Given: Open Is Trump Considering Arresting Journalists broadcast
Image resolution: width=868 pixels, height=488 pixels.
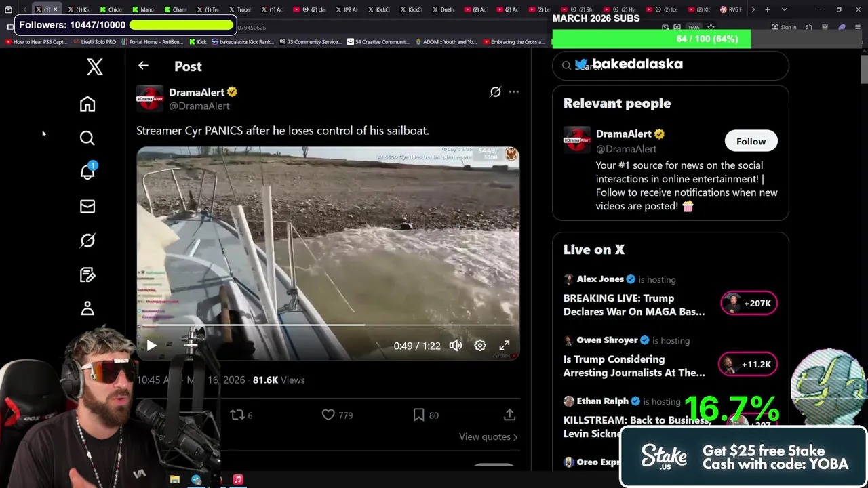Looking at the screenshot, I should [x=634, y=366].
